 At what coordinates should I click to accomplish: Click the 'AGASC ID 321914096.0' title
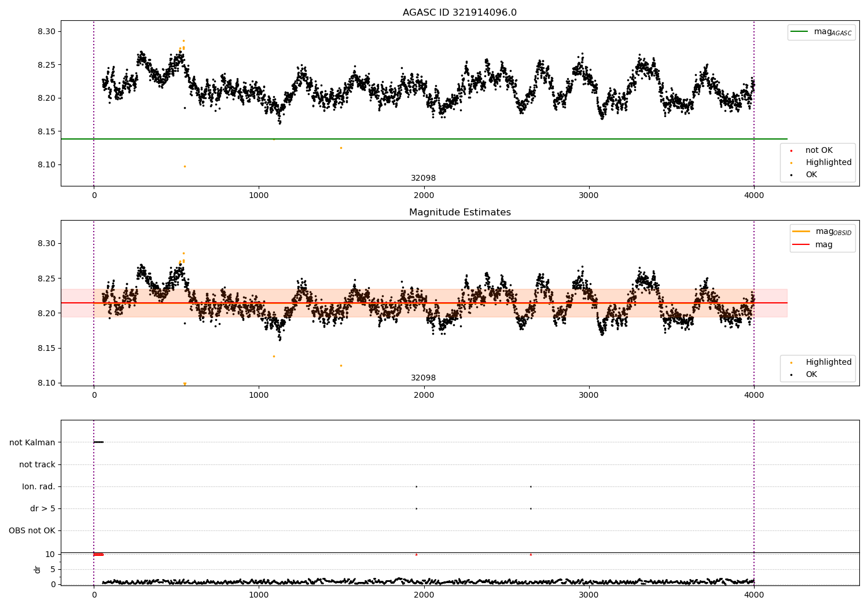pos(459,13)
